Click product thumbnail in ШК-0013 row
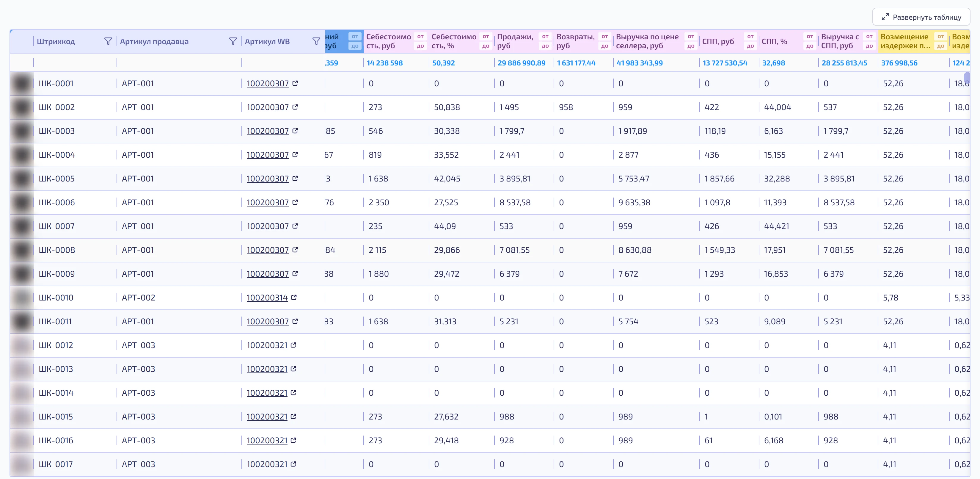 coord(22,369)
